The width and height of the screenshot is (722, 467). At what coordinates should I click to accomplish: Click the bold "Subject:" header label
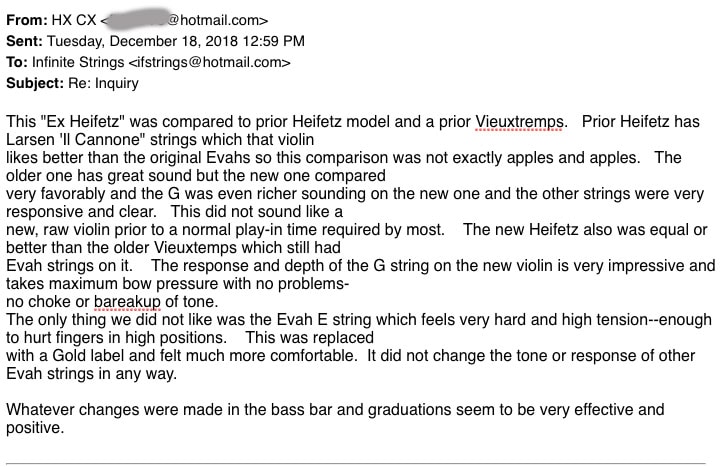click(35, 83)
